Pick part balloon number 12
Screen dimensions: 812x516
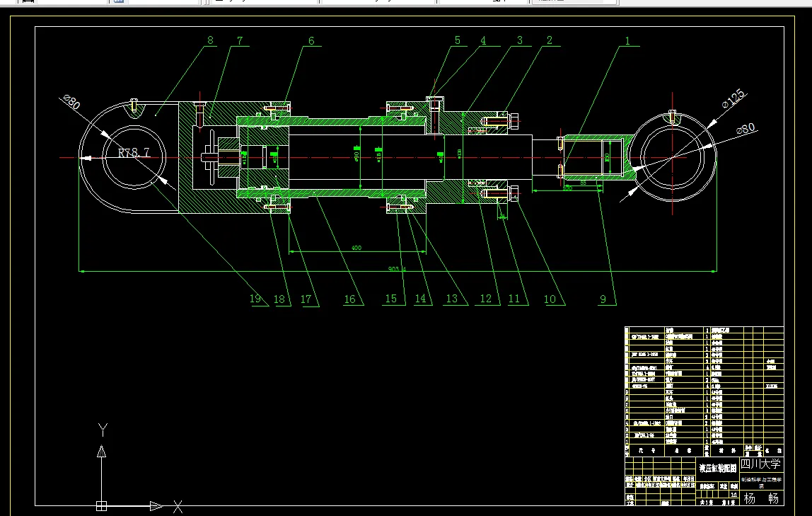coord(485,299)
